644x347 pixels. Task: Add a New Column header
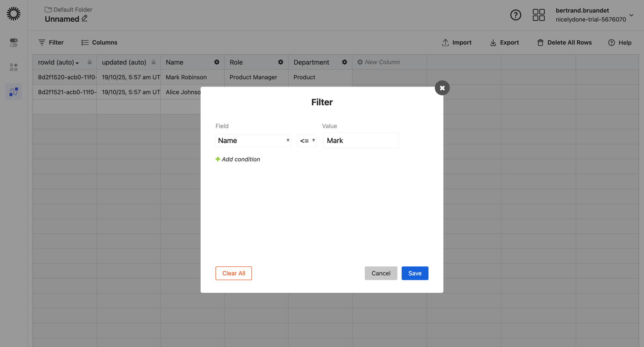[379, 62]
